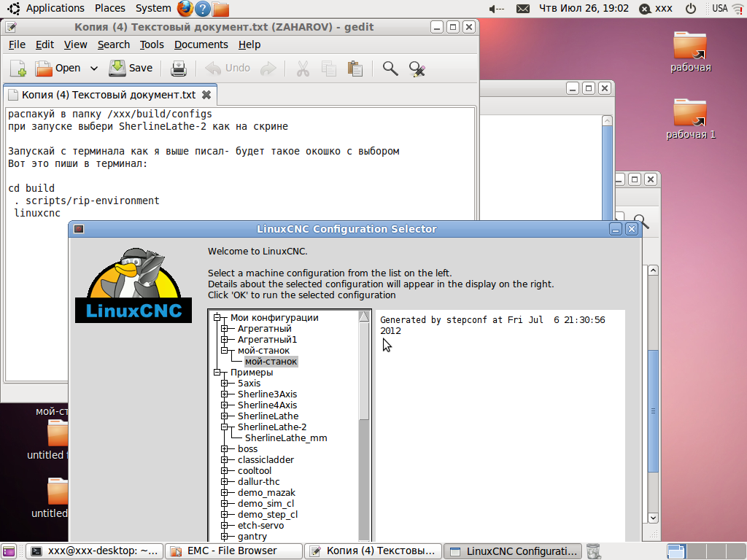Select the Копия (4) Текстовый документ.txt tab
The image size is (747, 560).
coord(109,95)
